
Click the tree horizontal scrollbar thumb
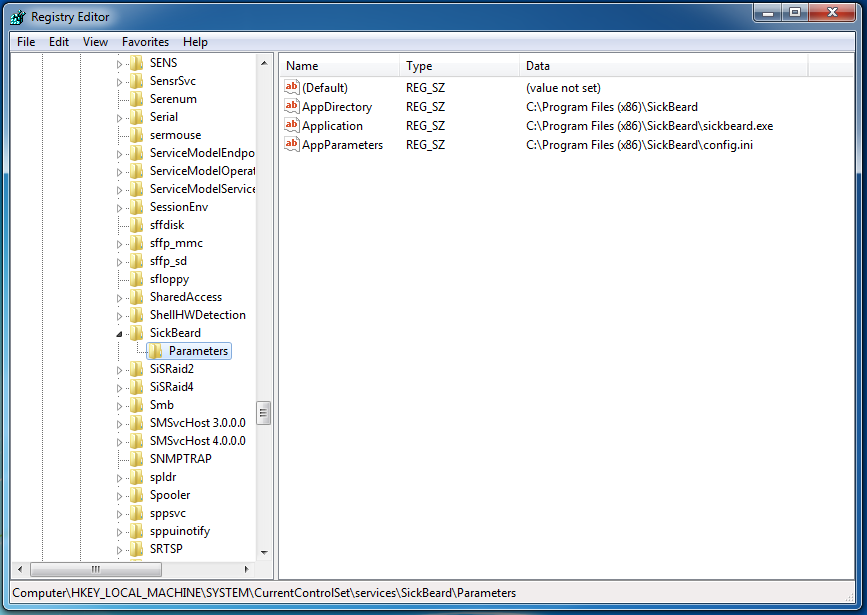[96, 569]
